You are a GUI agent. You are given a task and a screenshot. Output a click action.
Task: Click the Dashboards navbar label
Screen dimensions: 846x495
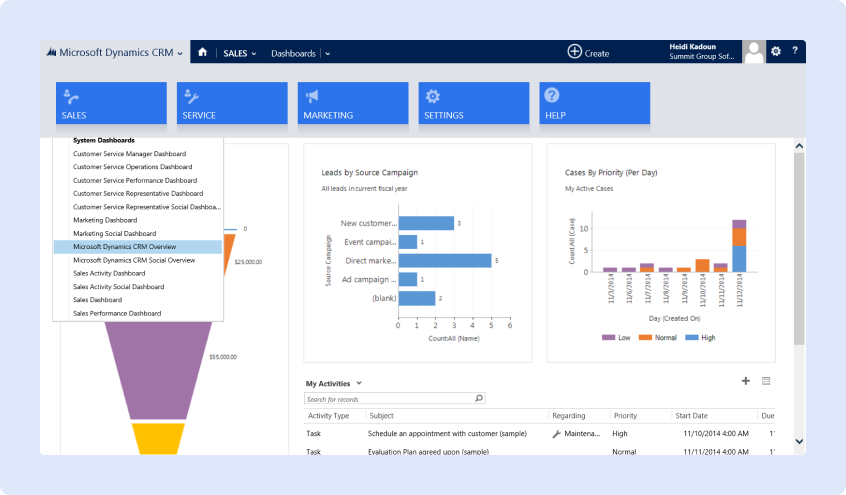(293, 53)
